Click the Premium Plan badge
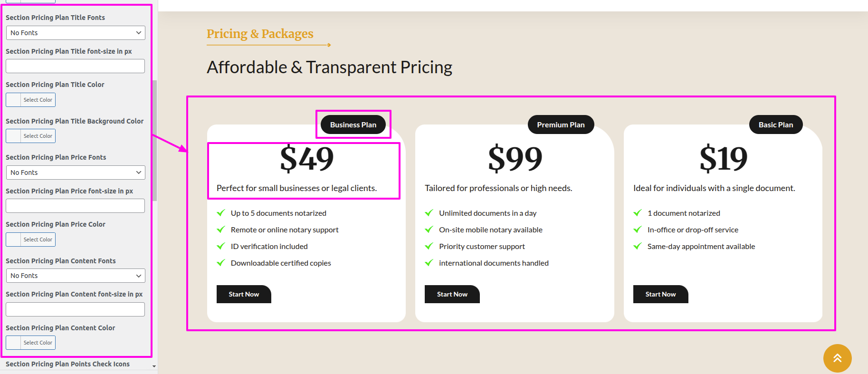Image resolution: width=868 pixels, height=374 pixels. [561, 125]
